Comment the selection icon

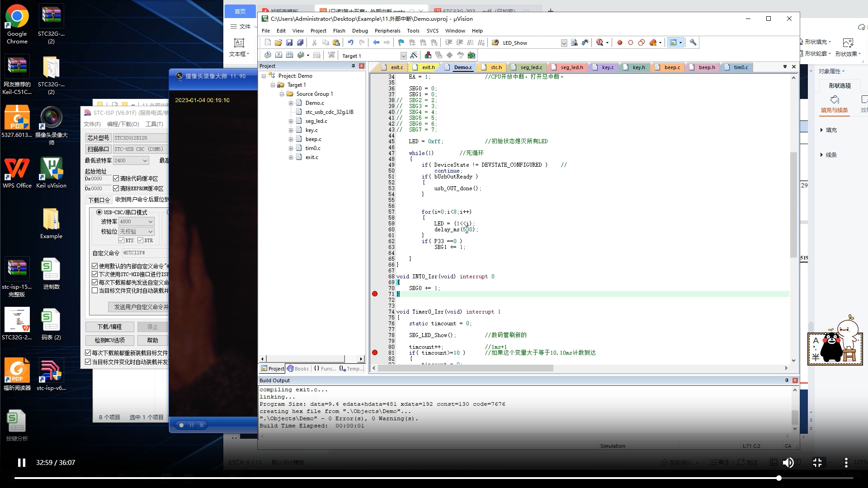click(x=470, y=42)
